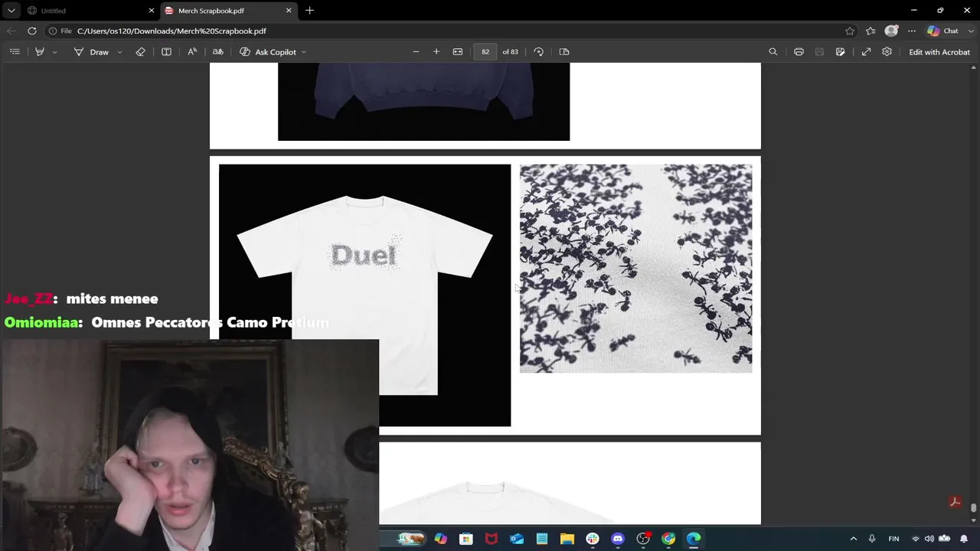Click the microphone tray icon
Image resolution: width=980 pixels, height=551 pixels.
coord(872,539)
